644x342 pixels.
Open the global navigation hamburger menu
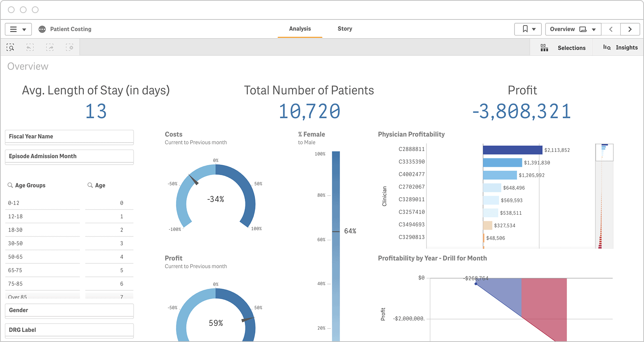[13, 29]
